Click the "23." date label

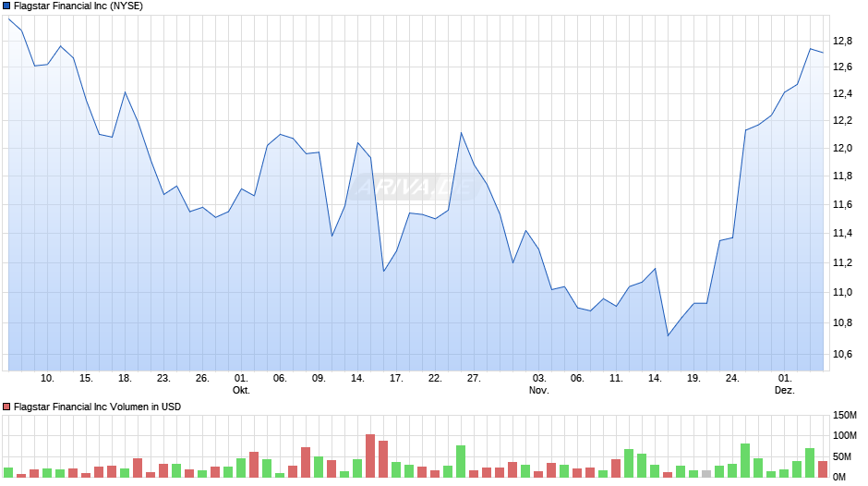tap(163, 378)
